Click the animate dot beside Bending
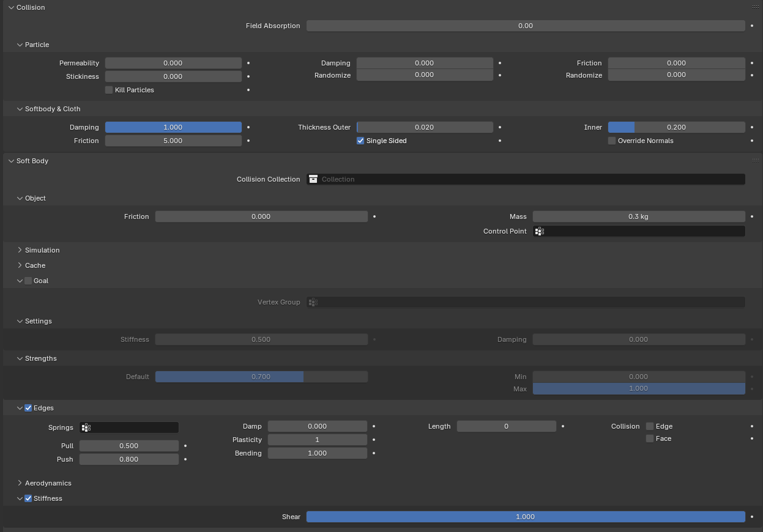763x532 pixels. pos(374,453)
